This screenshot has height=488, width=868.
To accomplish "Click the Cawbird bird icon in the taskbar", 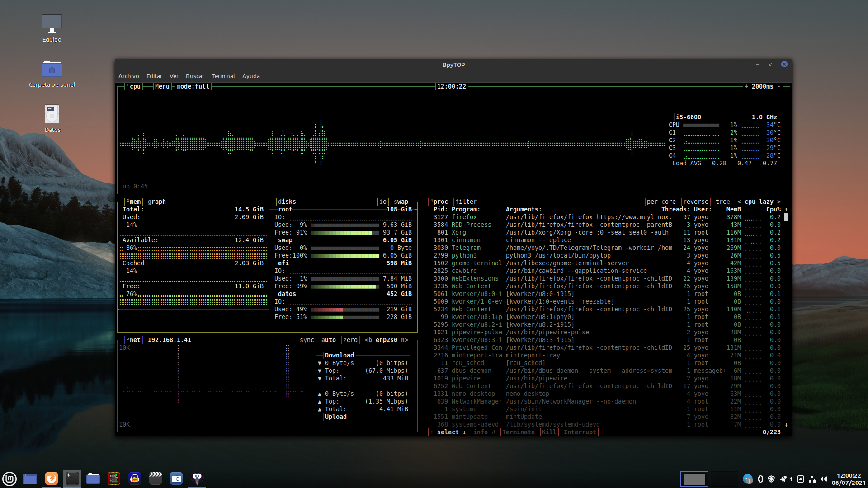I will tap(197, 479).
